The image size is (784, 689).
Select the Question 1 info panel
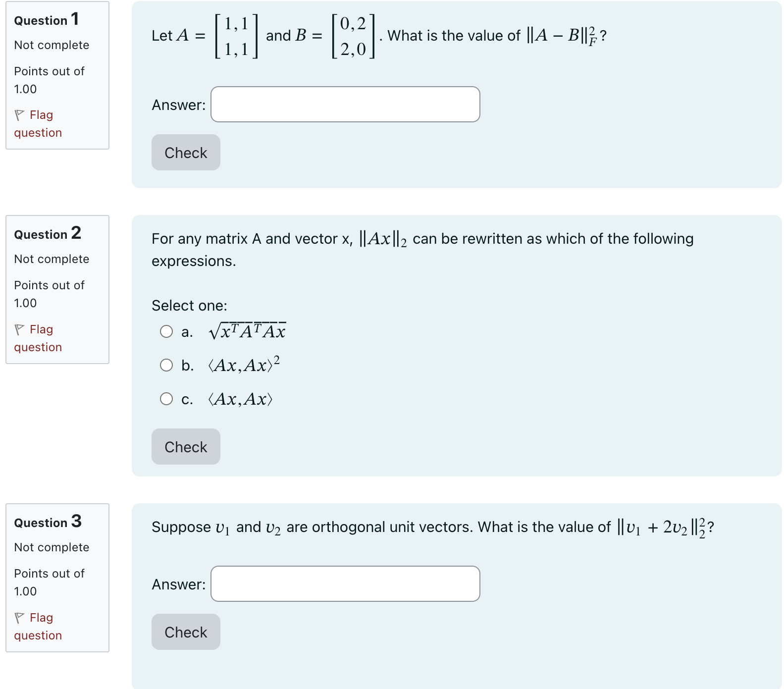[x=57, y=75]
